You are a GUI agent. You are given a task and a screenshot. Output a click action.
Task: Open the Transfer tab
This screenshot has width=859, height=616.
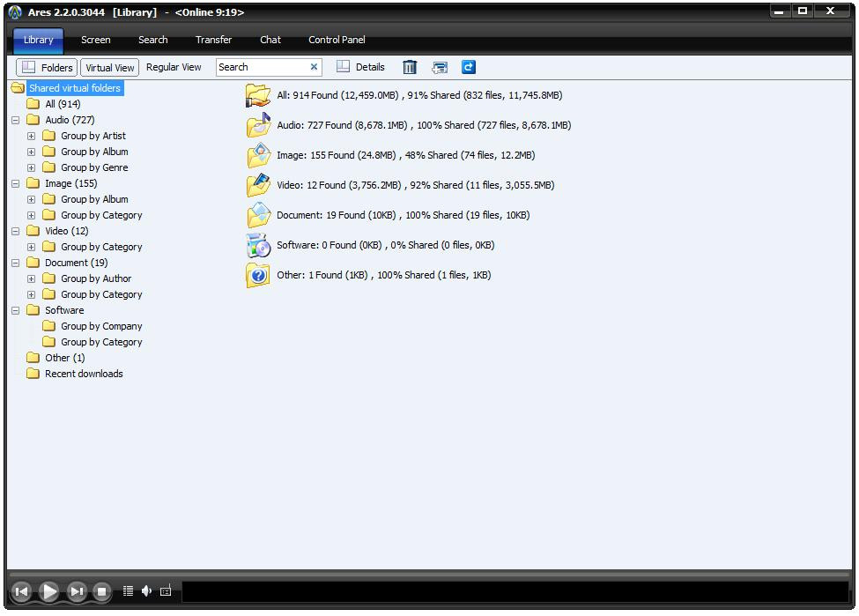tap(213, 40)
